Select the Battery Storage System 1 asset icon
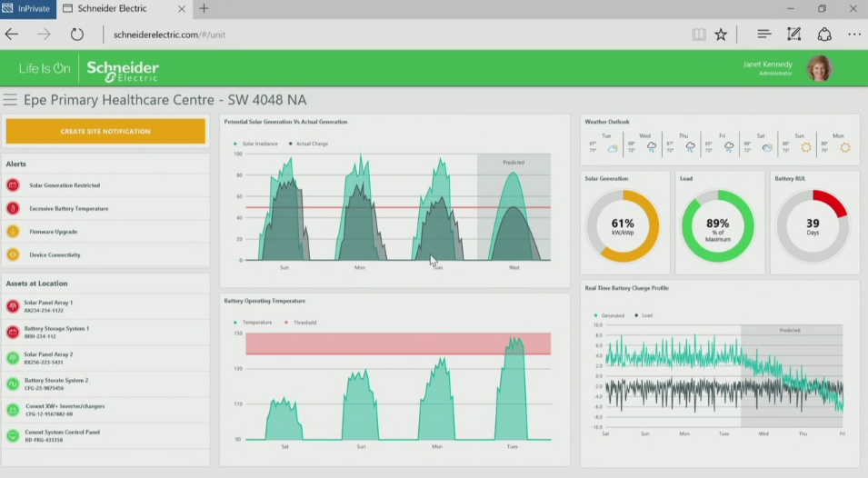868x478 pixels. click(13, 332)
